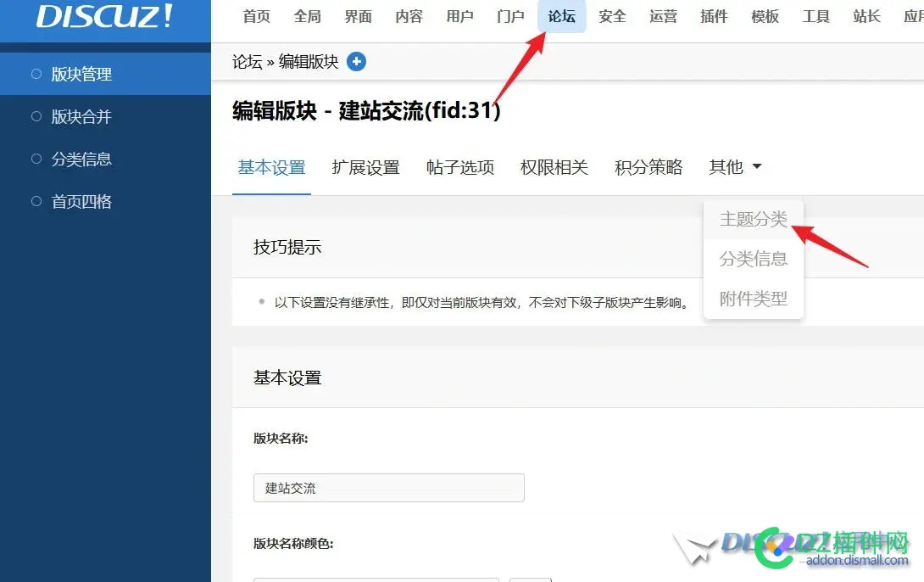924x582 pixels.
Task: Click the 论坛 breadcrumb text
Action: coord(247,61)
